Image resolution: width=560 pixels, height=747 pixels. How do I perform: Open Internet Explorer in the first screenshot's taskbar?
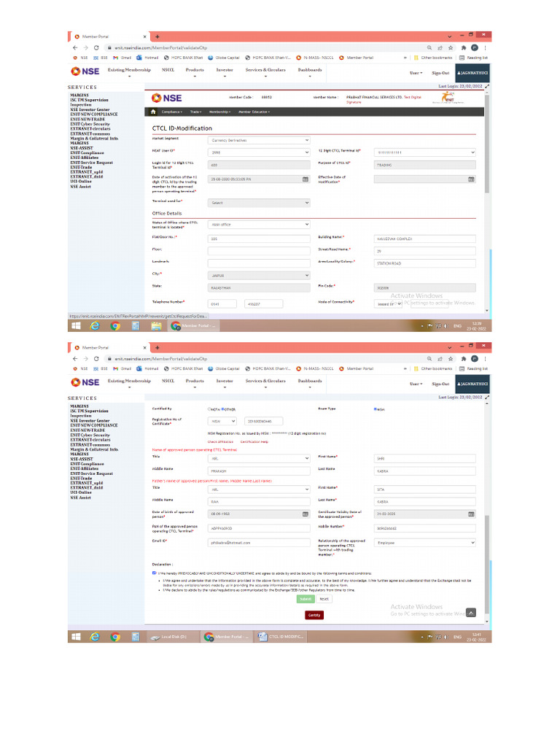coord(96,326)
